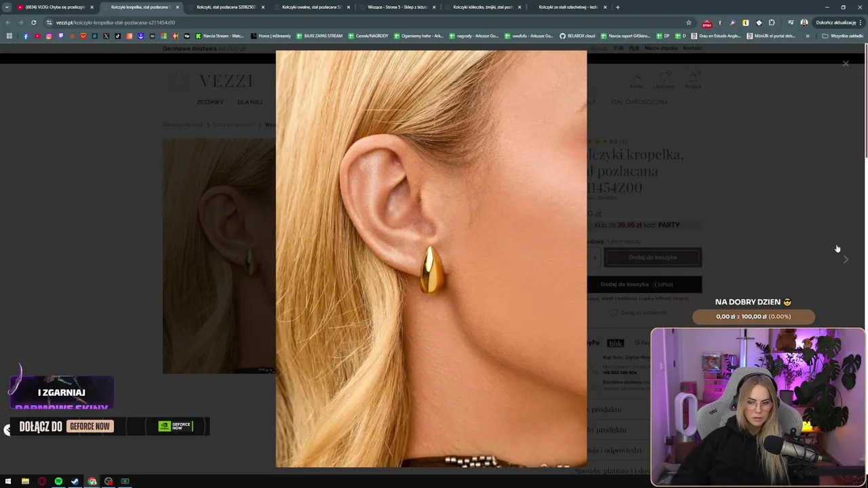The height and width of the screenshot is (488, 868).
Task: Open the Facebook bookmark icon
Action: click(x=26, y=36)
